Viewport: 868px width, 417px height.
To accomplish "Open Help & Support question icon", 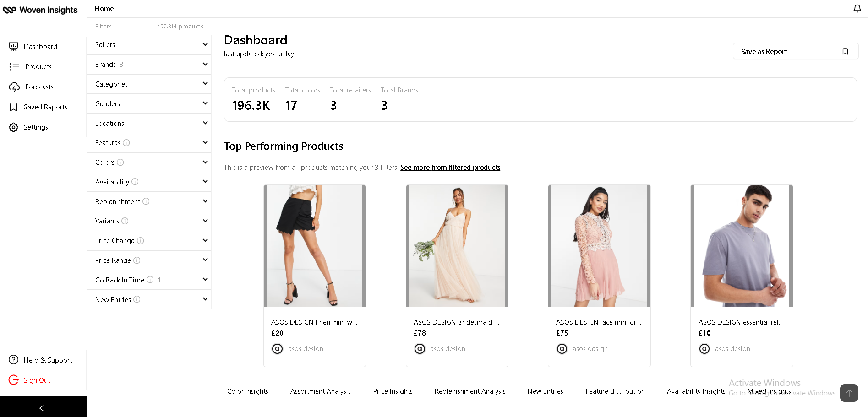I will (x=14, y=360).
